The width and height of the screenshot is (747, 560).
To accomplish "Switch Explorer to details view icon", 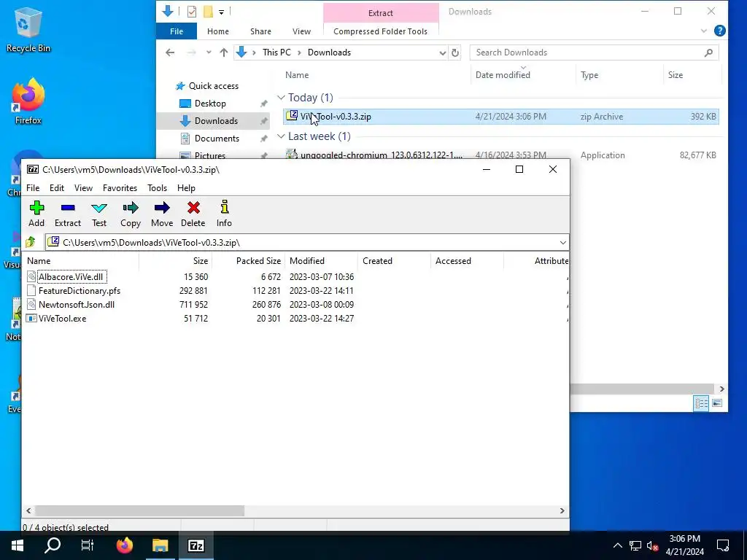I will click(x=701, y=403).
